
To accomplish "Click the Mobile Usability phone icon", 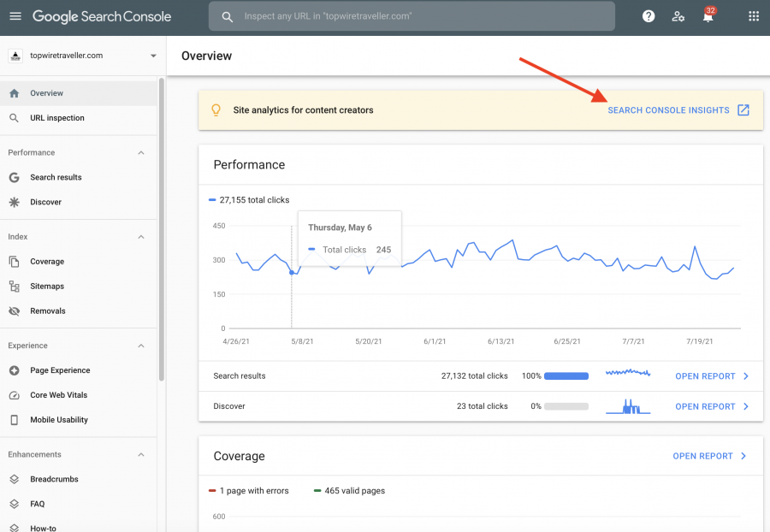I will (15, 420).
